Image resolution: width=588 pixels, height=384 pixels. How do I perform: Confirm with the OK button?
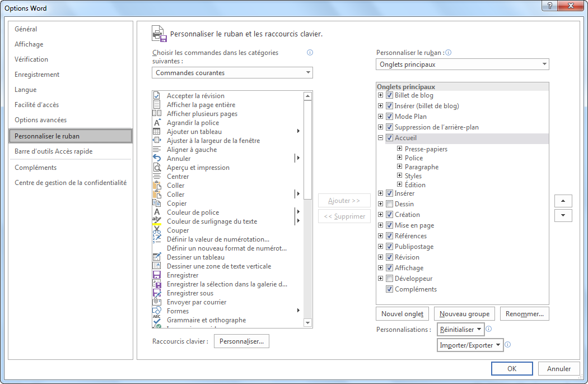click(x=512, y=369)
